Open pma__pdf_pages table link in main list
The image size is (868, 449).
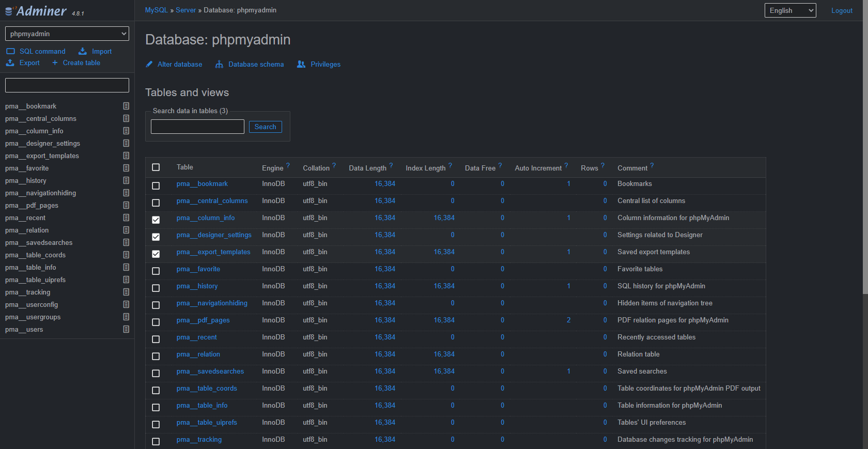click(203, 320)
